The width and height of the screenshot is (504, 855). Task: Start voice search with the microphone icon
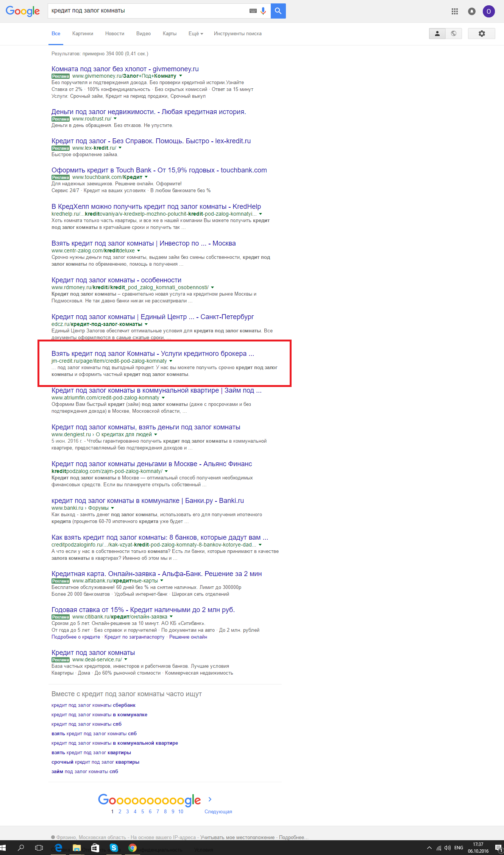pyautogui.click(x=263, y=11)
